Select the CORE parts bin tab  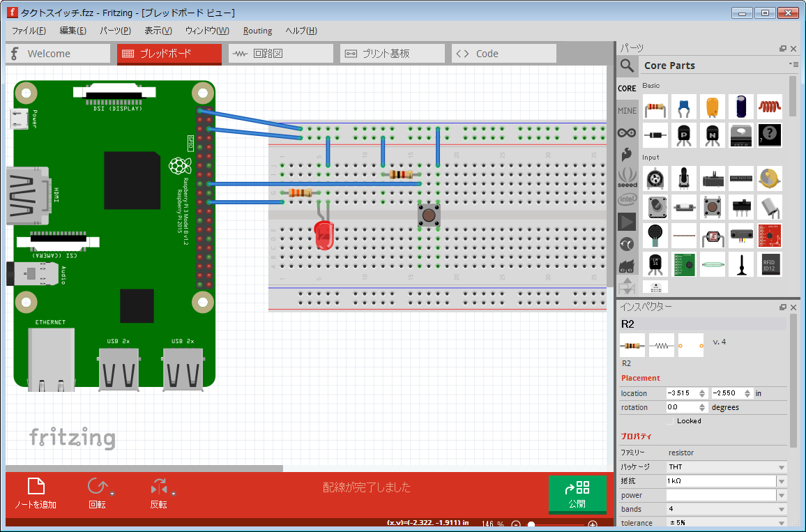coord(627,89)
